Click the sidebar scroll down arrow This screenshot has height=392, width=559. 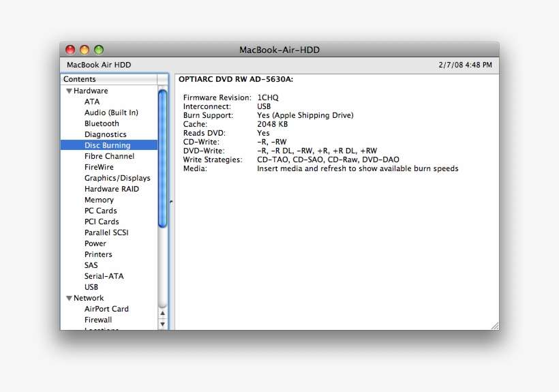pyautogui.click(x=163, y=325)
